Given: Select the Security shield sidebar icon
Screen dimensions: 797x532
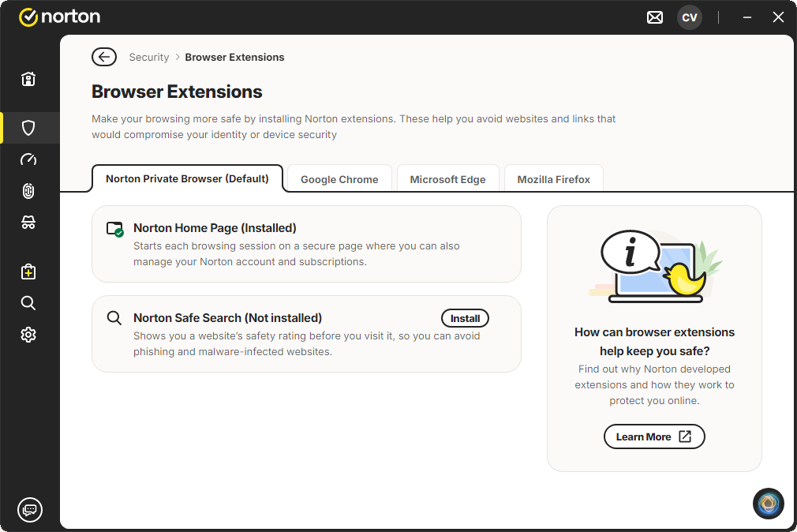Looking at the screenshot, I should point(28,128).
